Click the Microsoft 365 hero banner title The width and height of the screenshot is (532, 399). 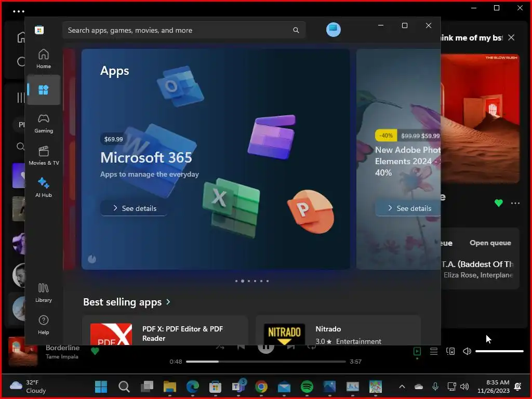coord(146,157)
